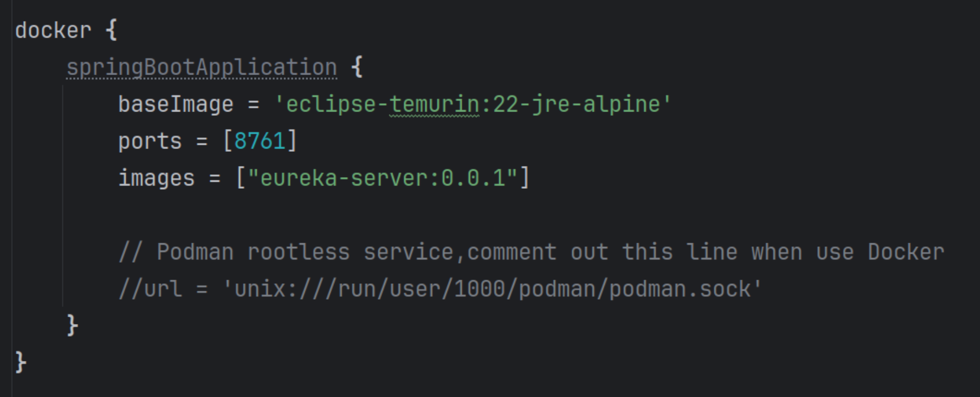Click the port number 8761

(x=259, y=142)
